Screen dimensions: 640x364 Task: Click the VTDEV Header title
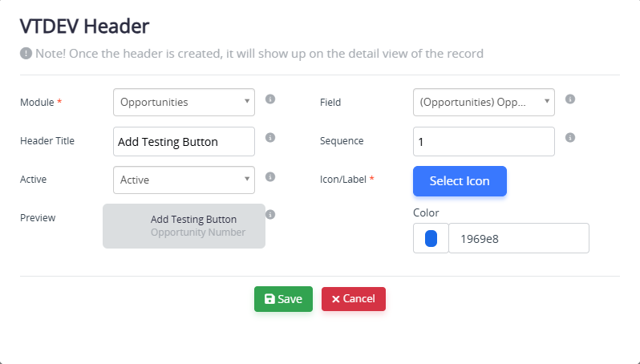coord(84,26)
